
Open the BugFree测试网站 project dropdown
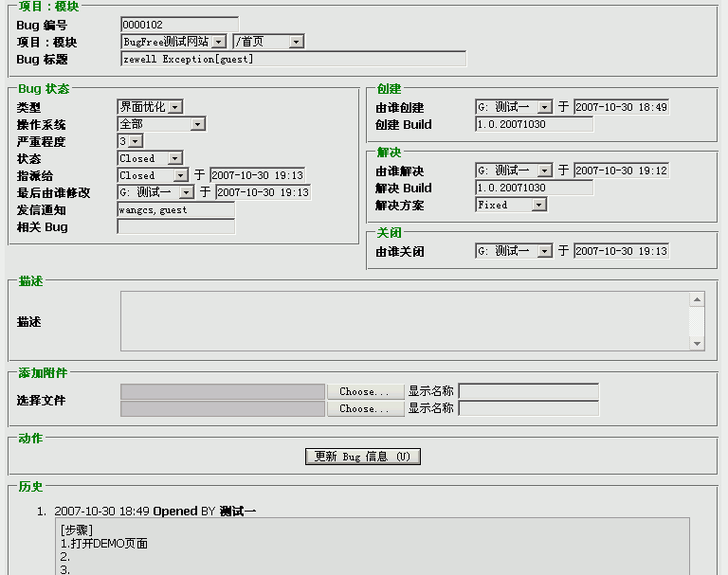[173, 42]
